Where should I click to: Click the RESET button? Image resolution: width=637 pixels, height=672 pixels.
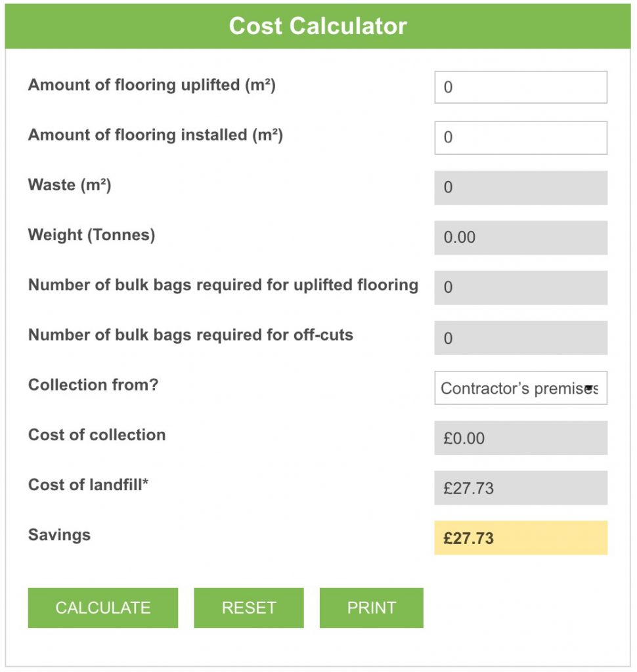[249, 608]
